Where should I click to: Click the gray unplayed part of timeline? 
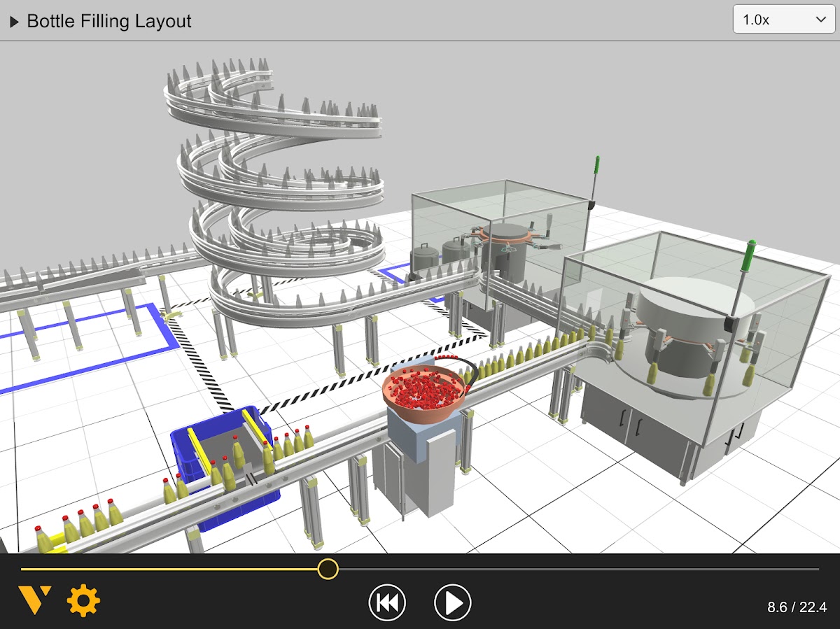pos(574,569)
